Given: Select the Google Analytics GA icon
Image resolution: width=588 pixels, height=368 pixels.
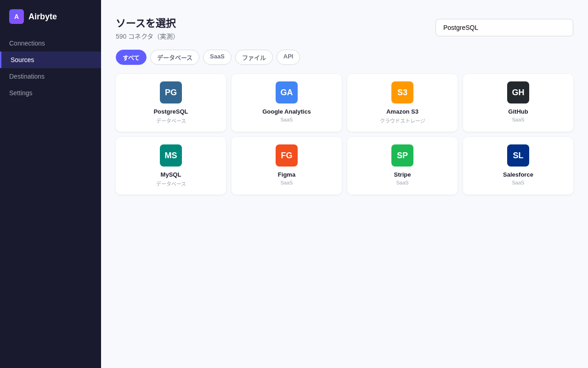Looking at the screenshot, I should tap(287, 92).
